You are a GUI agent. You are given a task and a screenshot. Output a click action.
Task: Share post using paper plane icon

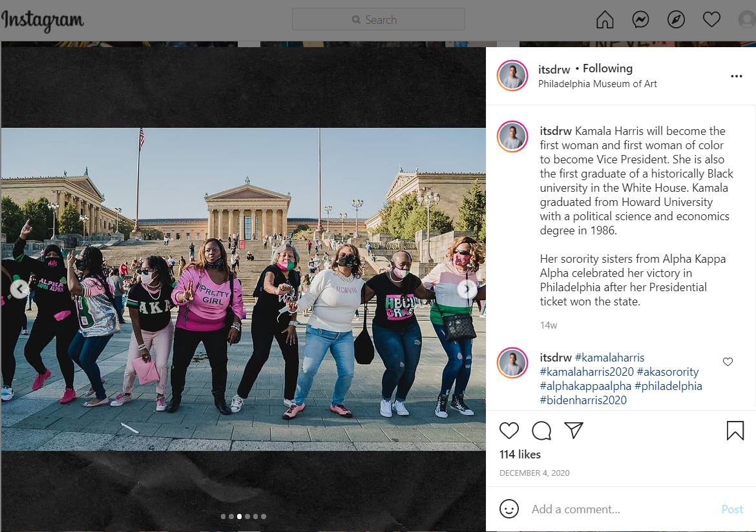click(574, 431)
